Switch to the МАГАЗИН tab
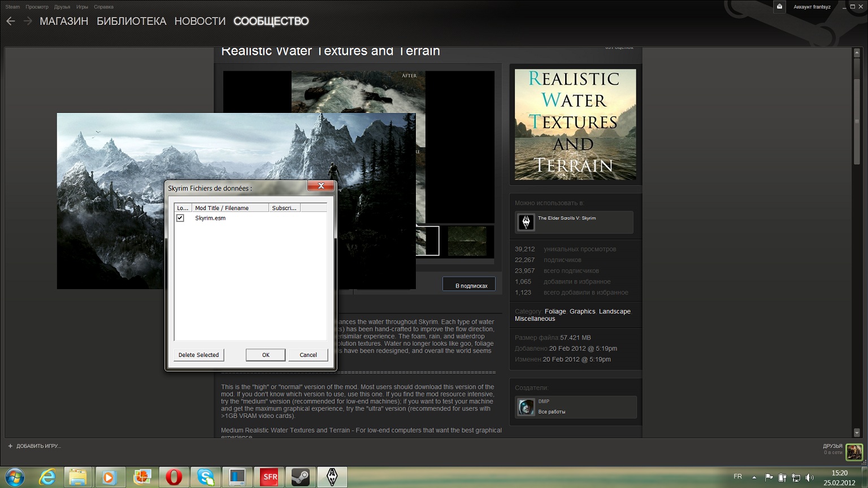Screen dimensions: 868x488 (x=64, y=21)
